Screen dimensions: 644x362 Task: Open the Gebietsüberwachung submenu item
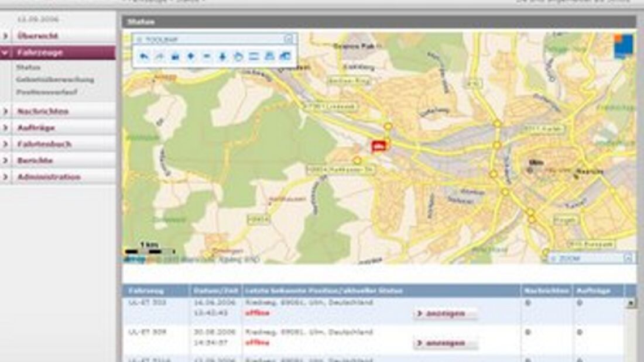click(55, 80)
